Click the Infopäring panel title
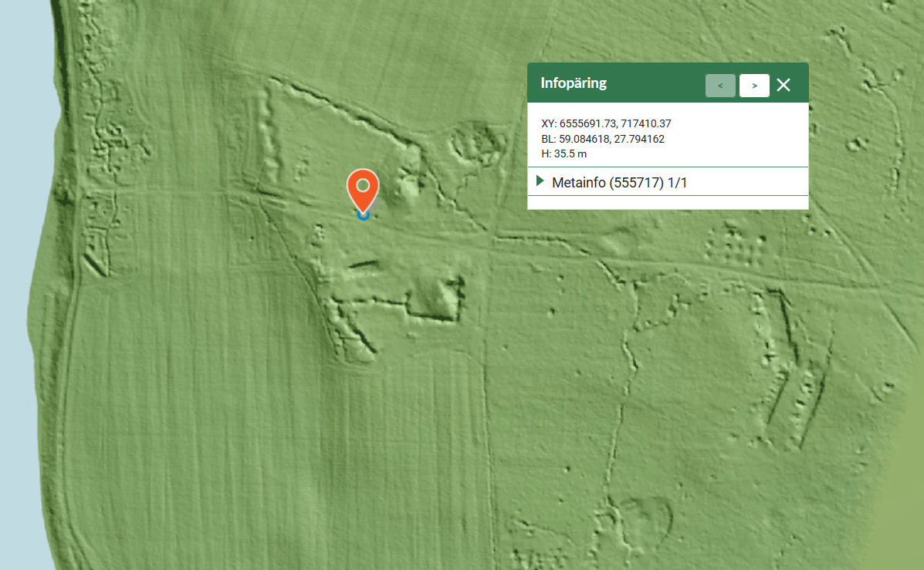924x570 pixels. (x=574, y=83)
